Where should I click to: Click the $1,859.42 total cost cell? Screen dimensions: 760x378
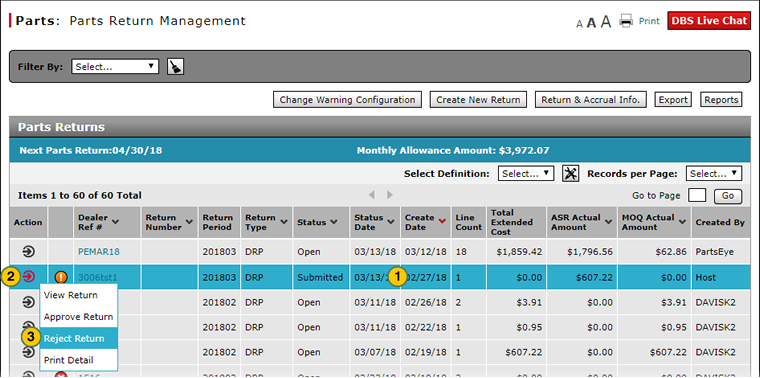pyautogui.click(x=516, y=252)
